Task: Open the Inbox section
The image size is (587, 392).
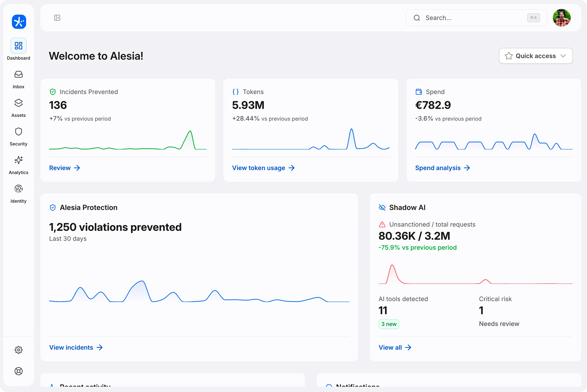Action: click(x=18, y=80)
